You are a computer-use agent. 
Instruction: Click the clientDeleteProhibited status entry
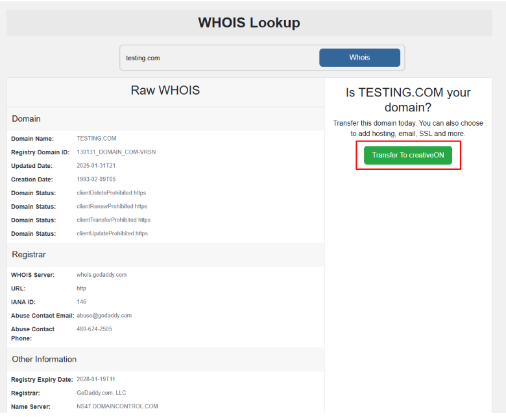[x=112, y=193]
